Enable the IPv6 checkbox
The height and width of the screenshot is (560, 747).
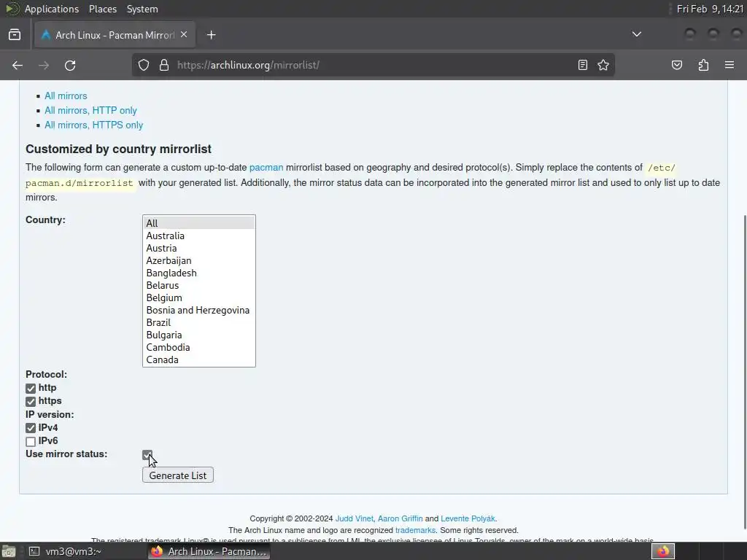(31, 441)
